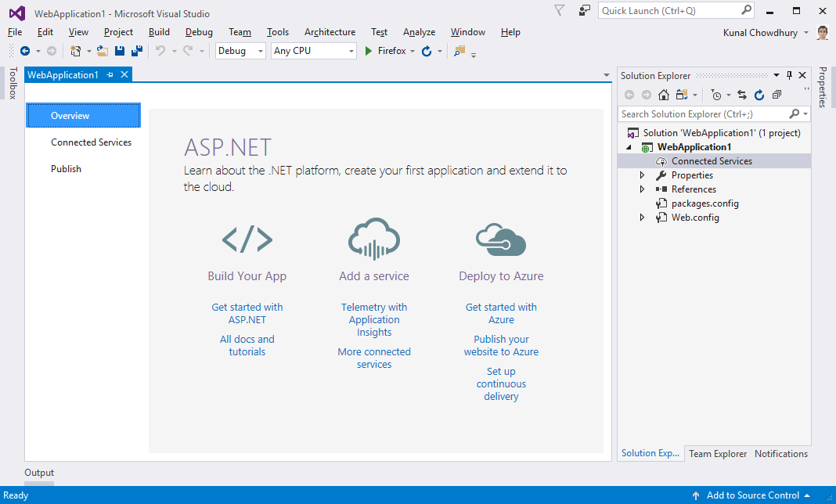
Task: Click the browser refresh icon beside Firefox
Action: 427,51
